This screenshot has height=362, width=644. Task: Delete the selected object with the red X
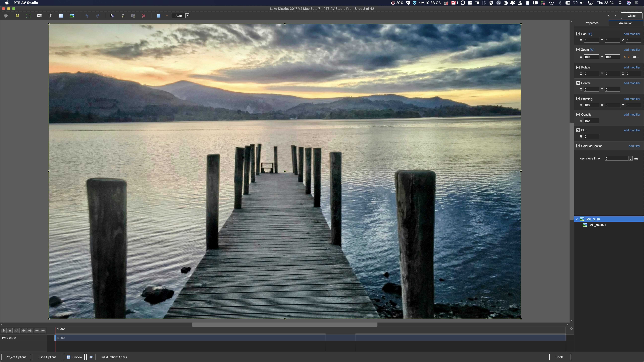click(x=144, y=16)
